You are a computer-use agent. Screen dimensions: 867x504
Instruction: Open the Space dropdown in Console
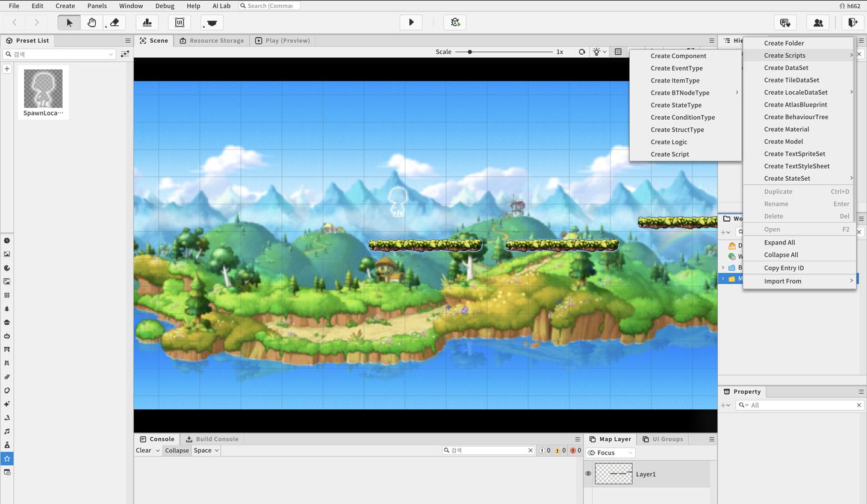(x=206, y=450)
